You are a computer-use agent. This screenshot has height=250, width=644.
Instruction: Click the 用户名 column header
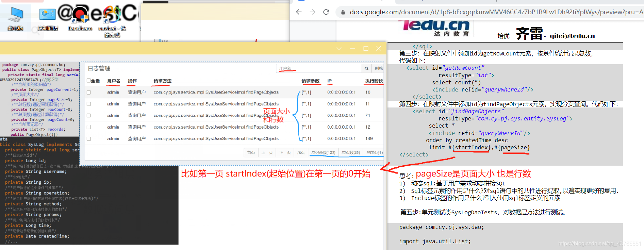click(114, 81)
